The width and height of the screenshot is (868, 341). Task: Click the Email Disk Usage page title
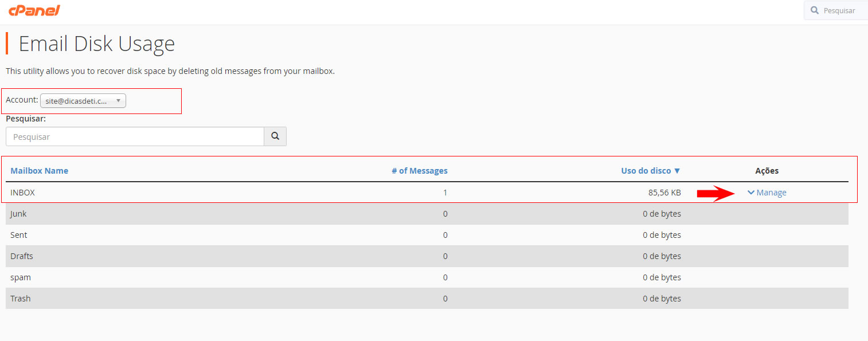pos(96,44)
